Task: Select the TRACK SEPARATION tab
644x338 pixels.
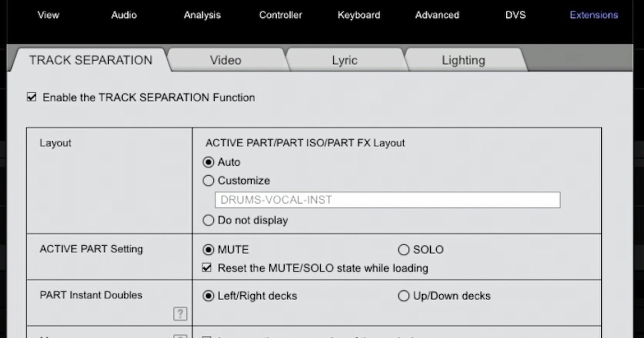Action: [x=90, y=60]
